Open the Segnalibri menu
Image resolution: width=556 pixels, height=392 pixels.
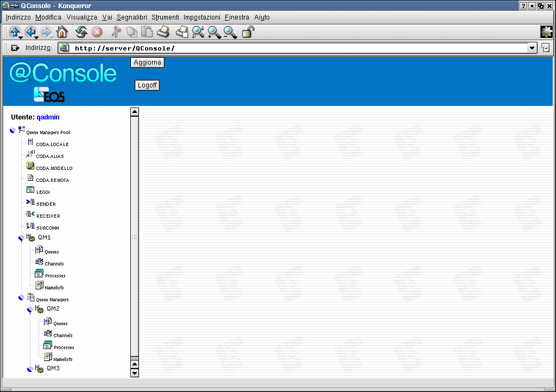point(131,17)
